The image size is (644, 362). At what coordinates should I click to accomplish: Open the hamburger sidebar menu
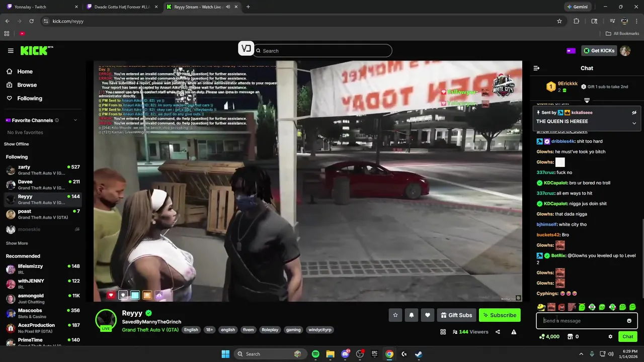(x=11, y=51)
